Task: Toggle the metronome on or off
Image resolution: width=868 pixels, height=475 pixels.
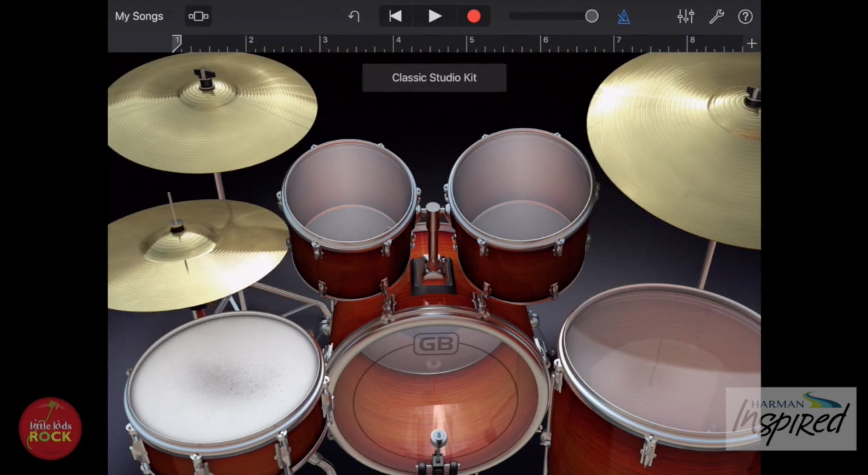Action: point(624,16)
